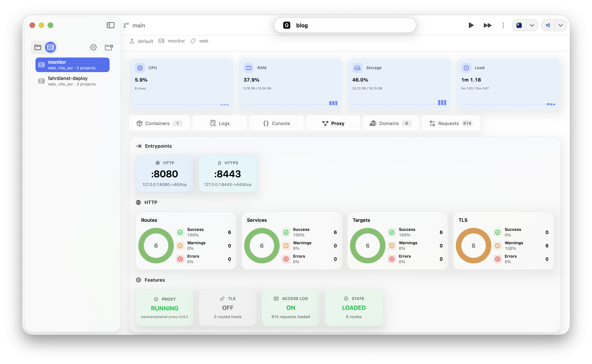592x364 pixels.
Task: Click the default breadcrumb item
Action: [x=141, y=41]
